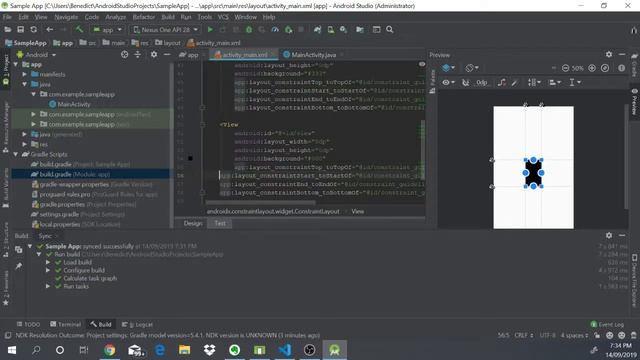Image resolution: width=640 pixels, height=360 pixels.
Task: Open the app run configuration dropdown
Action: coord(107,29)
